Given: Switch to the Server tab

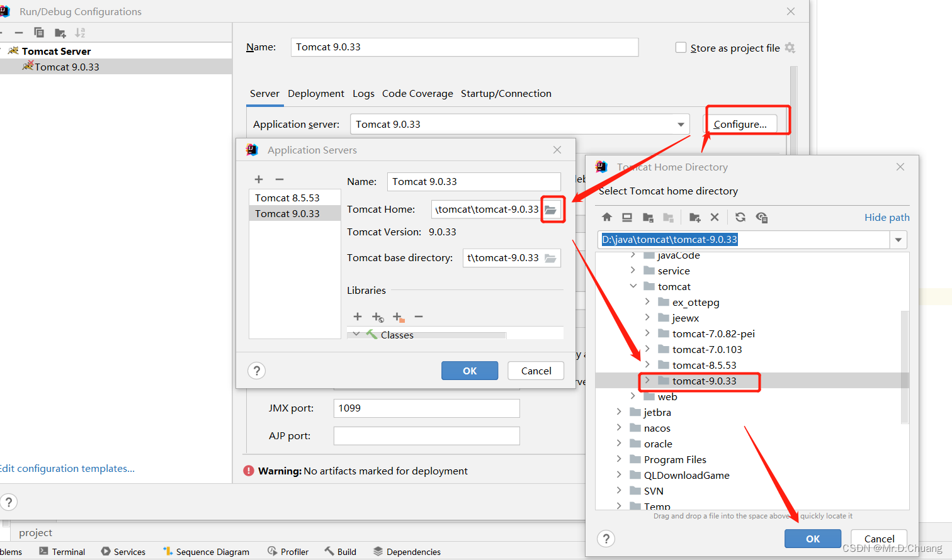Looking at the screenshot, I should click(x=264, y=94).
